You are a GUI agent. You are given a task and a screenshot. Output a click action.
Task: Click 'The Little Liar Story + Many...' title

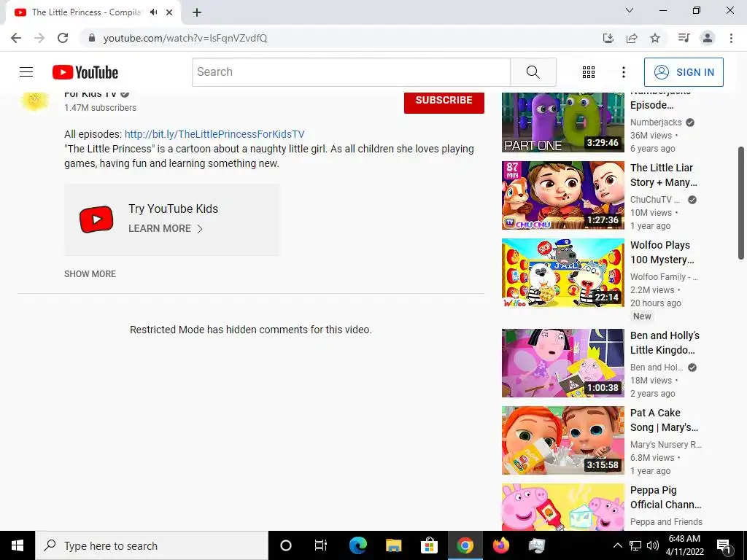pyautogui.click(x=664, y=175)
